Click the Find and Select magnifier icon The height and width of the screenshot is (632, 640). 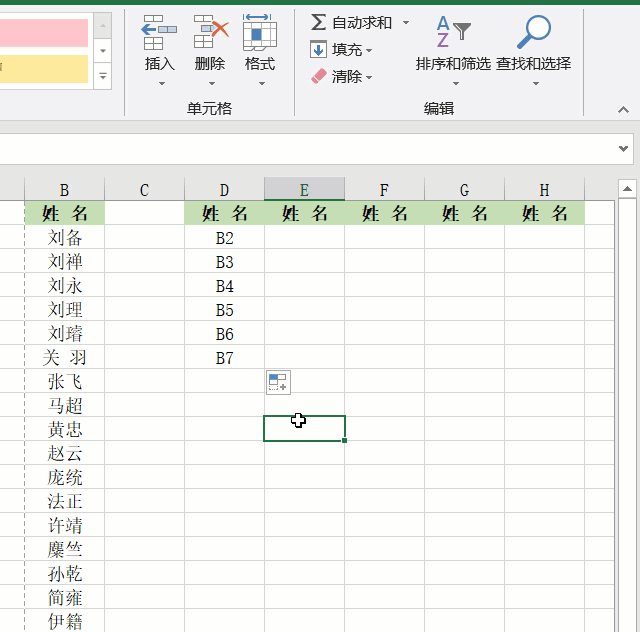[x=534, y=32]
